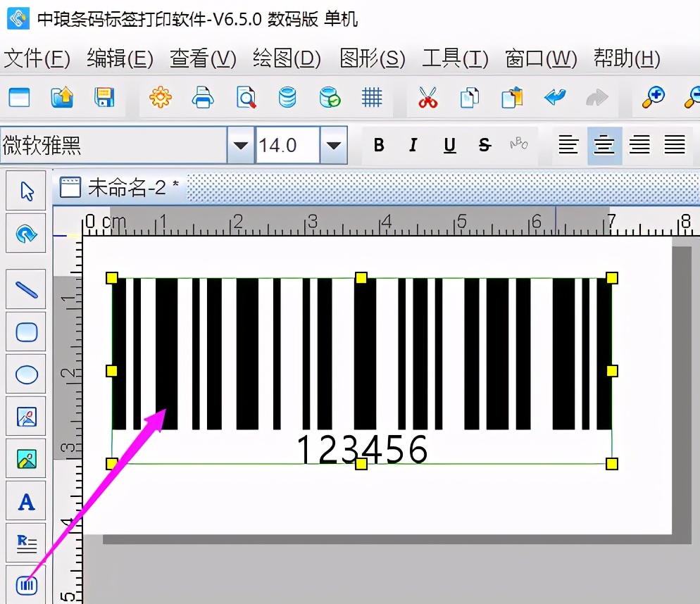Zoom in with the magnifier plus icon
The width and height of the screenshot is (700, 604).
click(653, 97)
